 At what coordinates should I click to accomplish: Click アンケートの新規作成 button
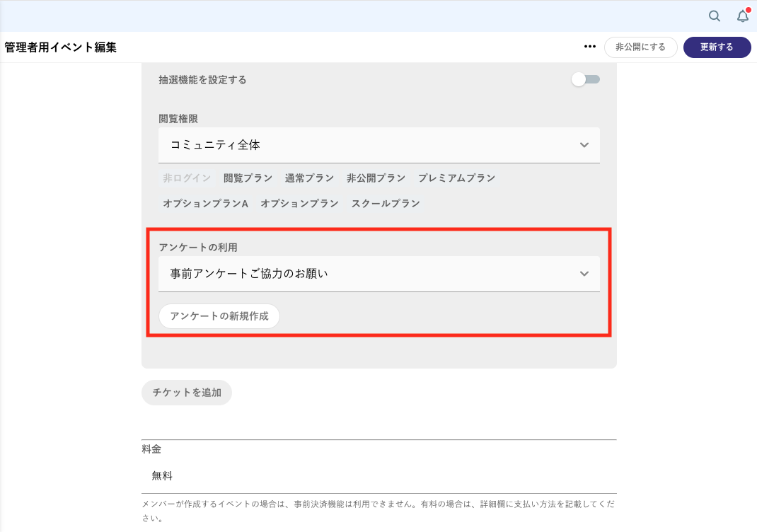219,316
